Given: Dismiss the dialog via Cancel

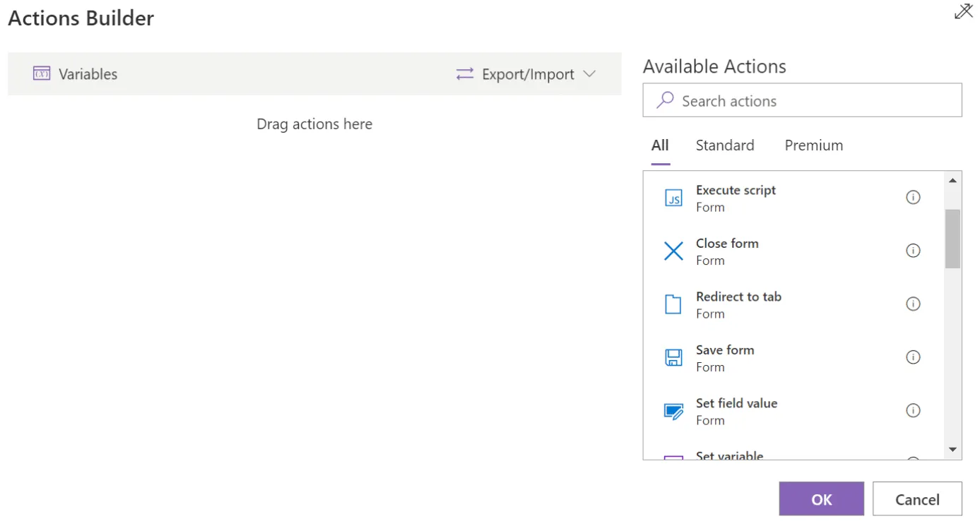Looking at the screenshot, I should click(917, 498).
